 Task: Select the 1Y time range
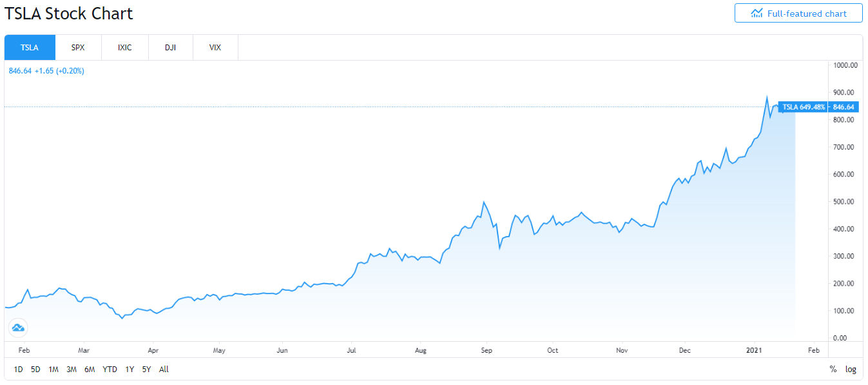point(130,370)
